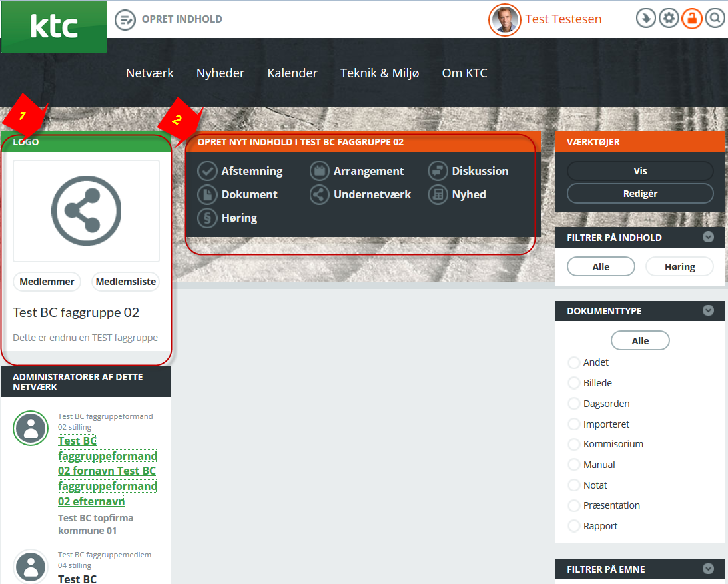Viewport: 728px width, 584px height.
Task: Click the Medlemsliste button
Action: pyautogui.click(x=126, y=282)
